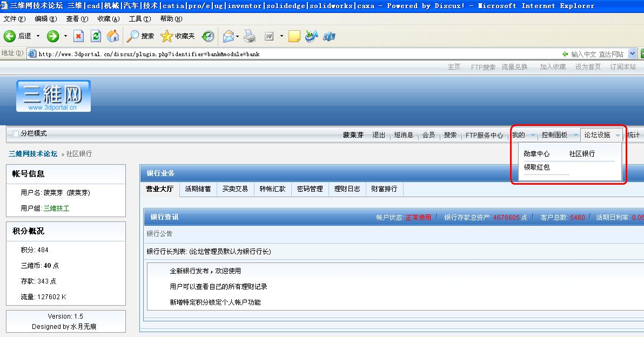644x337 pixels.
Task: Click the 三维技工 user group link
Action: (x=56, y=208)
